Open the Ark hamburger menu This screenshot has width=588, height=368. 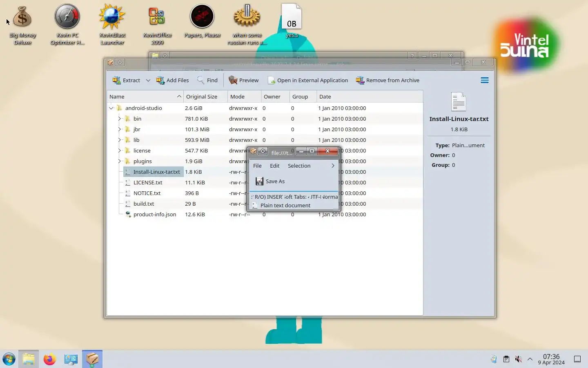(485, 80)
